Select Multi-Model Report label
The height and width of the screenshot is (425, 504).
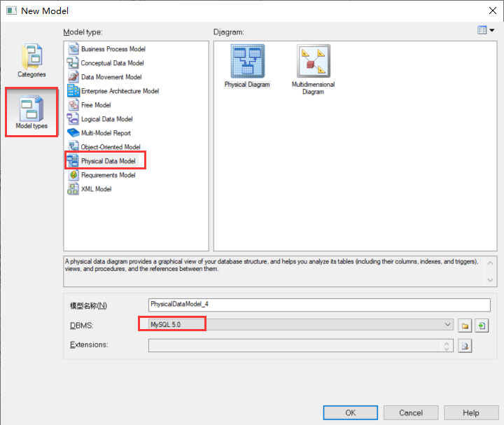pyautogui.click(x=106, y=133)
